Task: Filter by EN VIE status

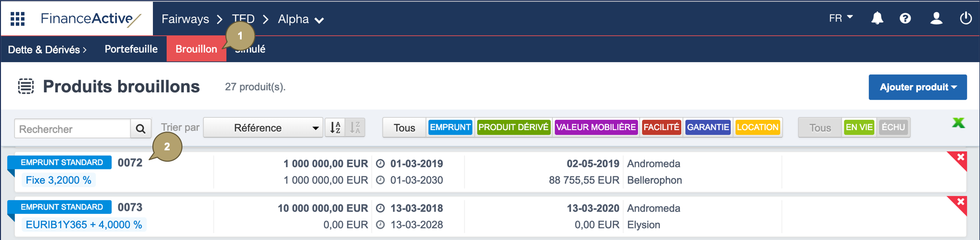Action: (x=859, y=128)
